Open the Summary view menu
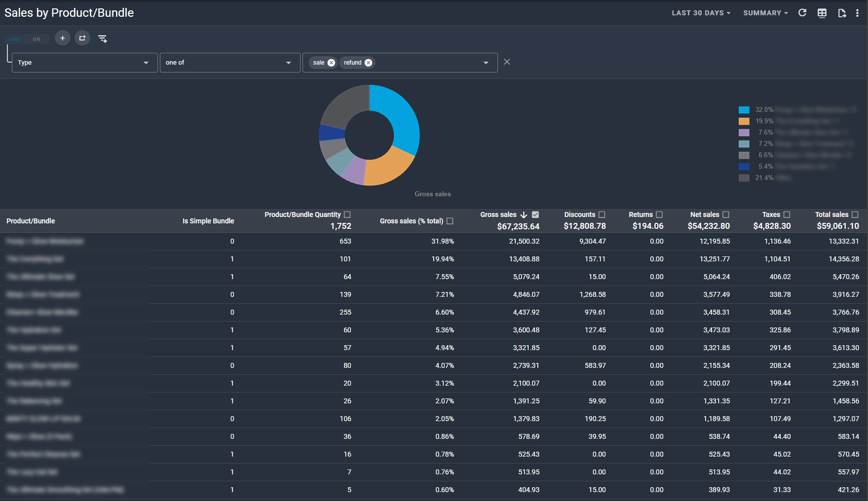The width and height of the screenshot is (868, 501). coord(765,13)
